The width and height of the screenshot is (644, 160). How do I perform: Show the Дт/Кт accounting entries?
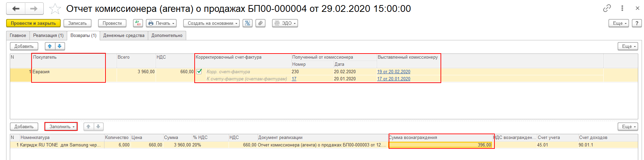pos(138,23)
